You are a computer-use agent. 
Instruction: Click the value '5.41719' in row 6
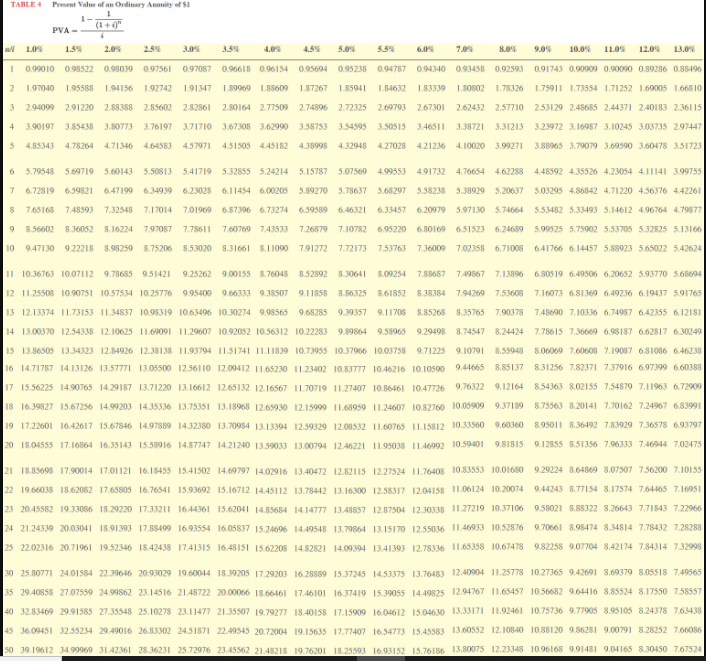[197, 172]
